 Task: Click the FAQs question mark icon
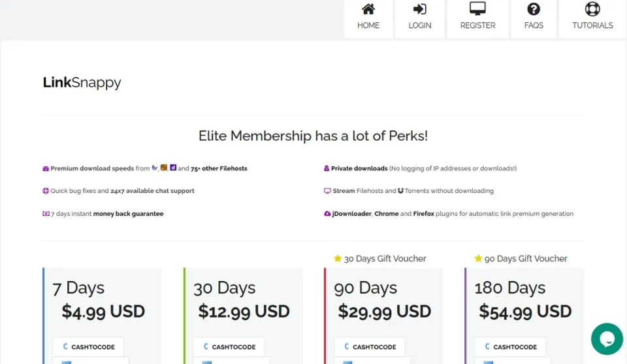point(534,9)
